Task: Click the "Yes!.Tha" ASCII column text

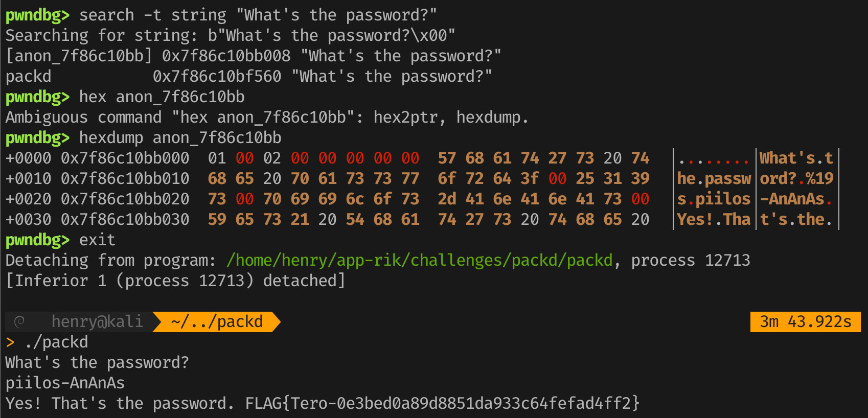Action: pos(714,220)
